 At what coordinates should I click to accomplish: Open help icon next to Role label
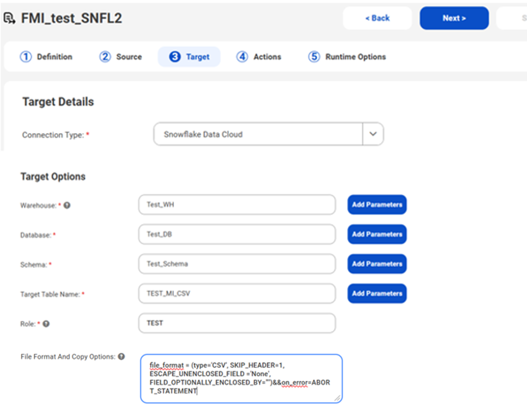tap(46, 324)
